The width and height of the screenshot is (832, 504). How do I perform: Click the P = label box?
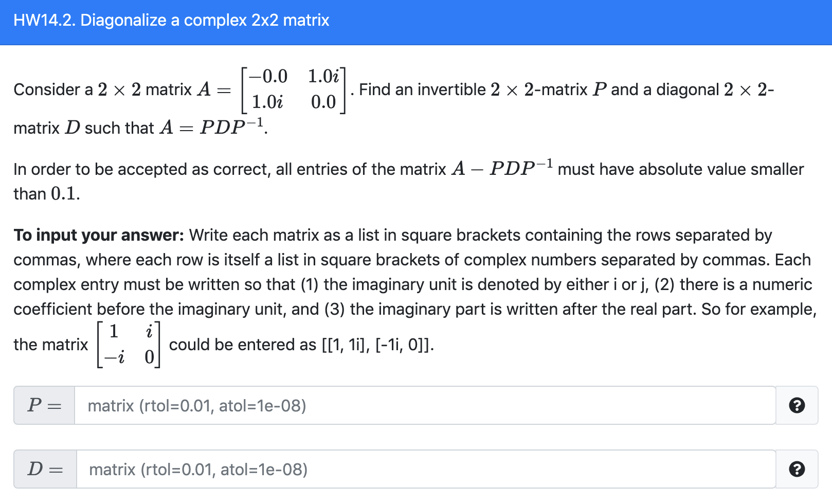pyautogui.click(x=44, y=406)
